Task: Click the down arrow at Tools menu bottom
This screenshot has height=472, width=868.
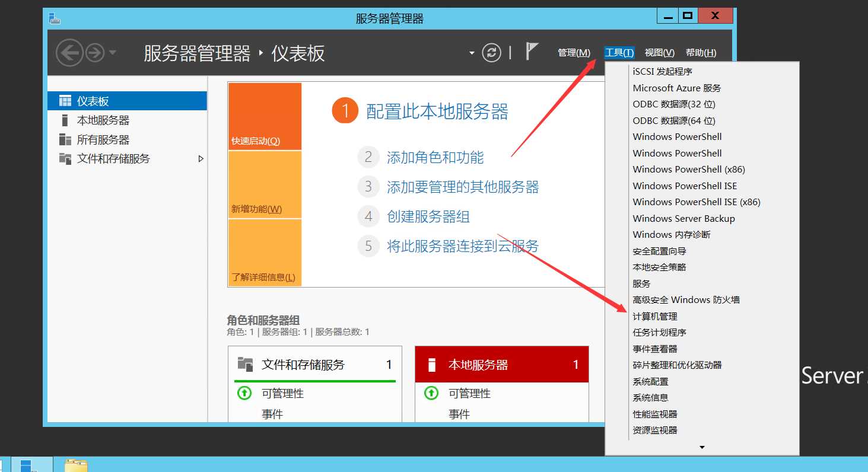Action: (701, 447)
